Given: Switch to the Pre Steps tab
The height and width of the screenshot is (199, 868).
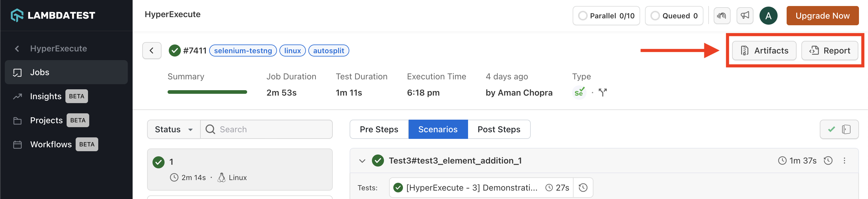Looking at the screenshot, I should [379, 130].
